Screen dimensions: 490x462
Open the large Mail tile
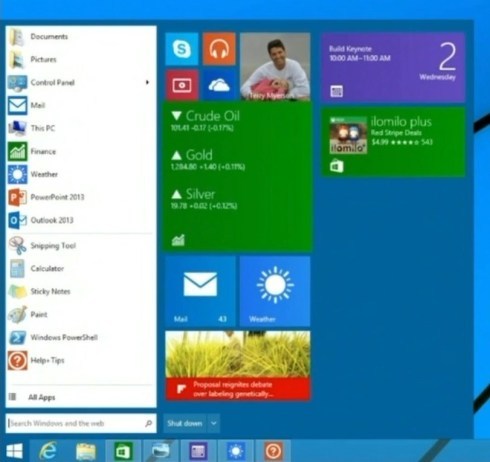pos(200,291)
